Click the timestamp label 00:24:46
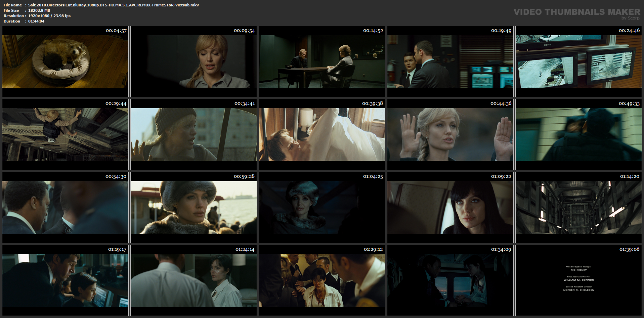This screenshot has width=644, height=318. 629,31
